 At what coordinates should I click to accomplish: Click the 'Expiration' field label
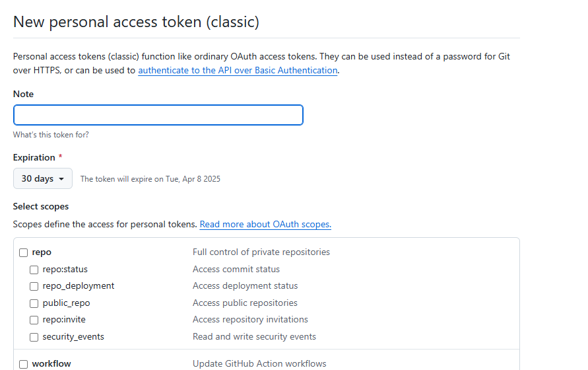click(x=34, y=157)
